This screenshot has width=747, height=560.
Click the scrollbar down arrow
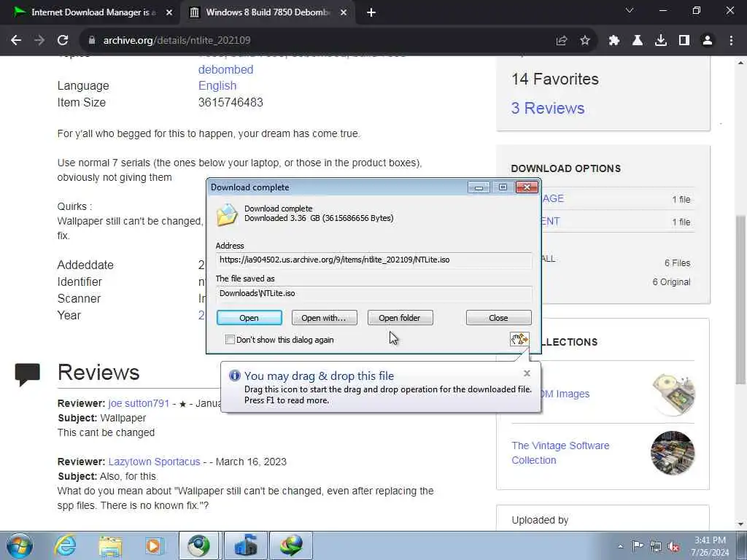pos(740,524)
